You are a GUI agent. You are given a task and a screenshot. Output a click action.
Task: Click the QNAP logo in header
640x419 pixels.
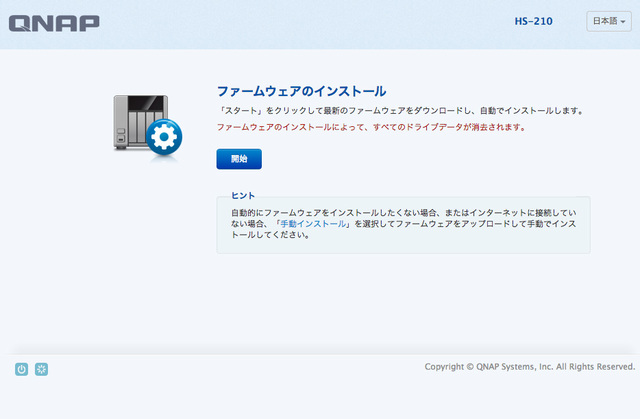tap(54, 22)
